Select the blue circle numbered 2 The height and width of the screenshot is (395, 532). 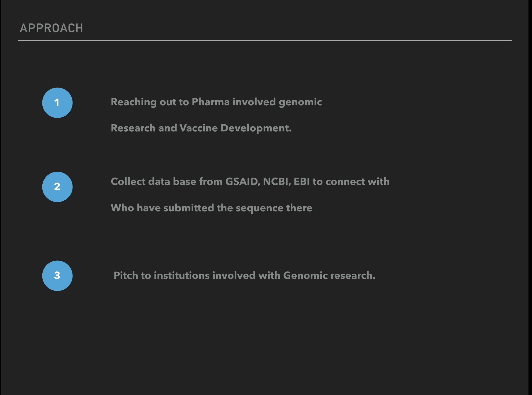coord(57,187)
